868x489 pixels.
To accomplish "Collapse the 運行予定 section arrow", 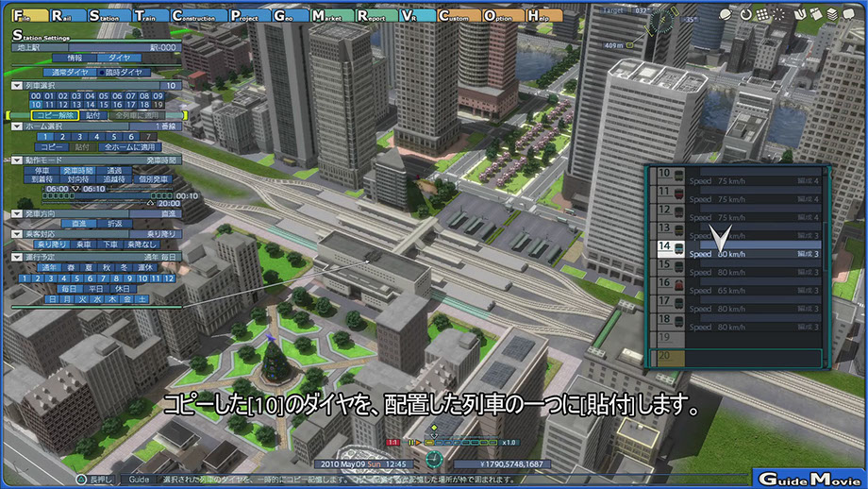I will click(x=17, y=257).
